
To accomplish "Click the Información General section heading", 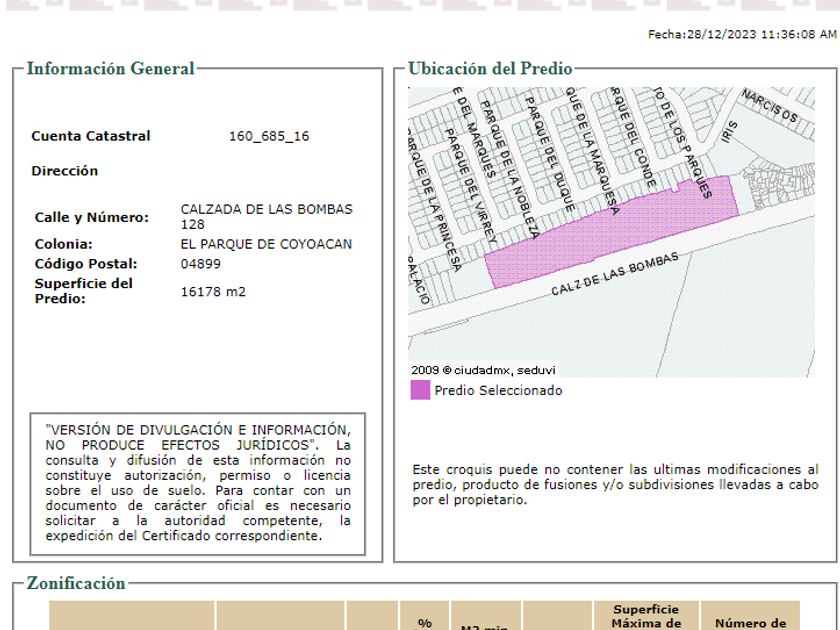I will tap(110, 69).
